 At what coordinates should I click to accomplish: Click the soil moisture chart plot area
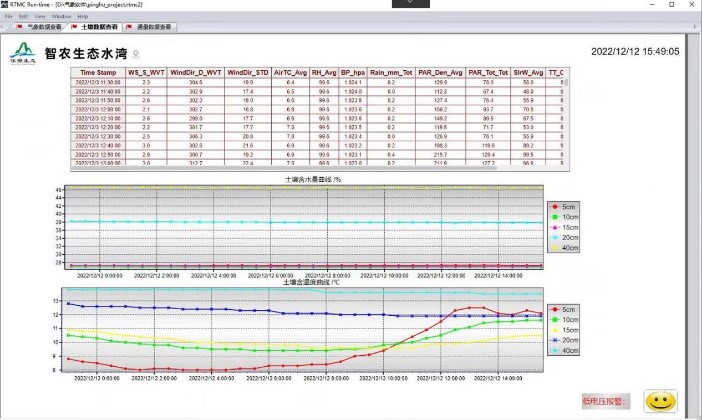pyautogui.click(x=304, y=227)
